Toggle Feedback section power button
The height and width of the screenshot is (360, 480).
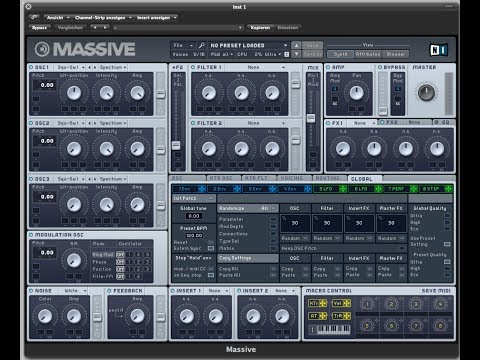click(109, 291)
